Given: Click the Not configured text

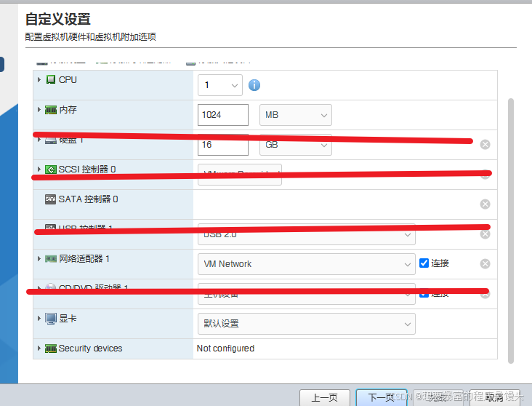Looking at the screenshot, I should 225,349.
